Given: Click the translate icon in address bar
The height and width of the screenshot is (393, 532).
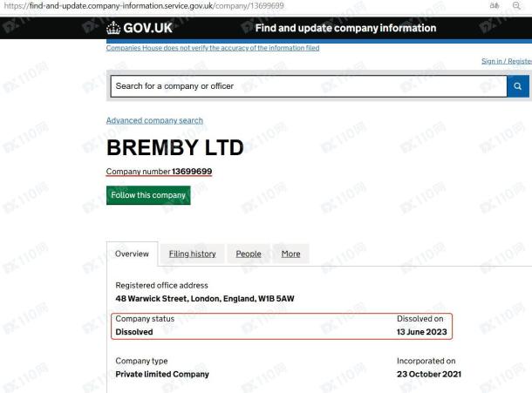Looking at the screenshot, I should click(494, 5).
